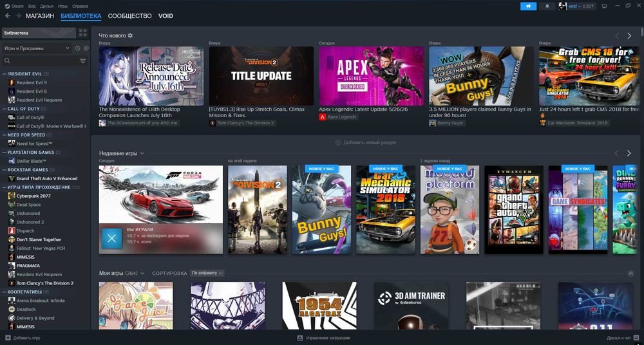
Task: Expand the Мои игры shelf dropdown
Action: [x=142, y=273]
